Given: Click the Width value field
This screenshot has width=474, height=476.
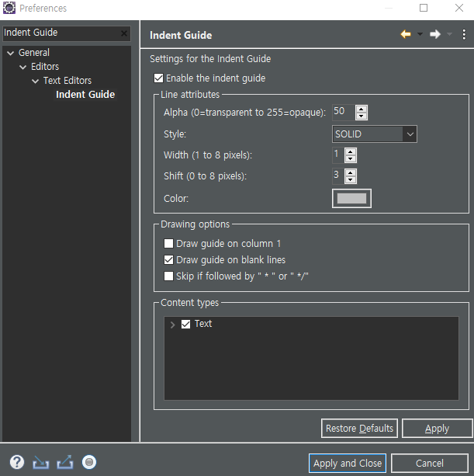Looking at the screenshot, I should pyautogui.click(x=337, y=155).
